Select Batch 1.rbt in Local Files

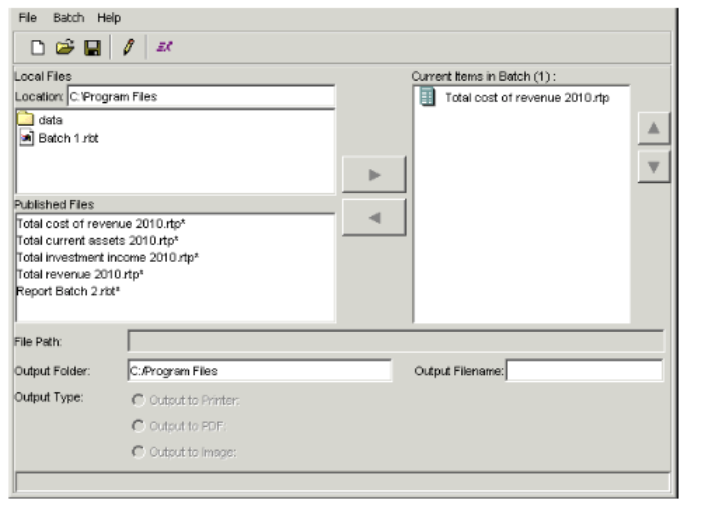pyautogui.click(x=67, y=137)
